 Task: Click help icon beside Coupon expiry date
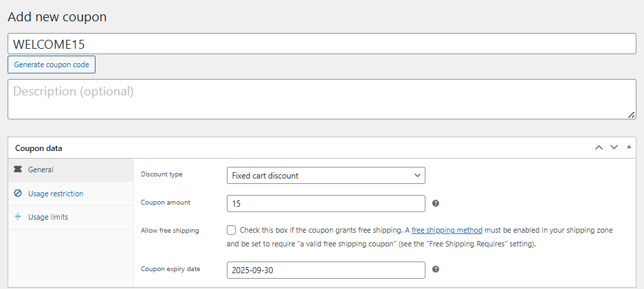(436, 269)
